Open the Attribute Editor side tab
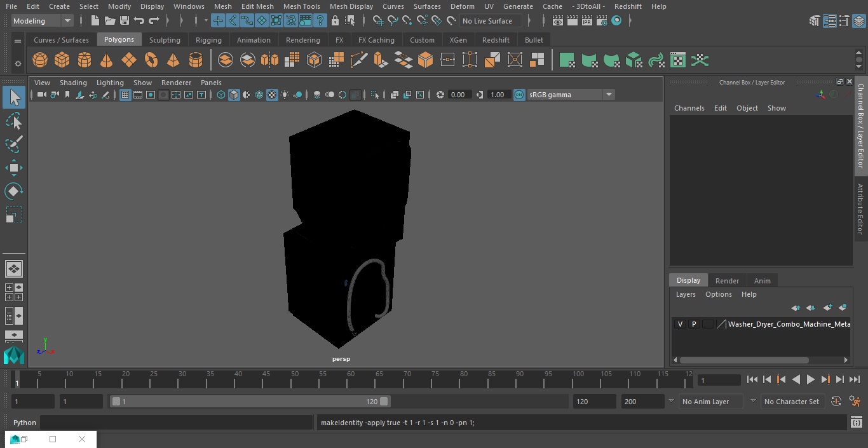 (860, 209)
